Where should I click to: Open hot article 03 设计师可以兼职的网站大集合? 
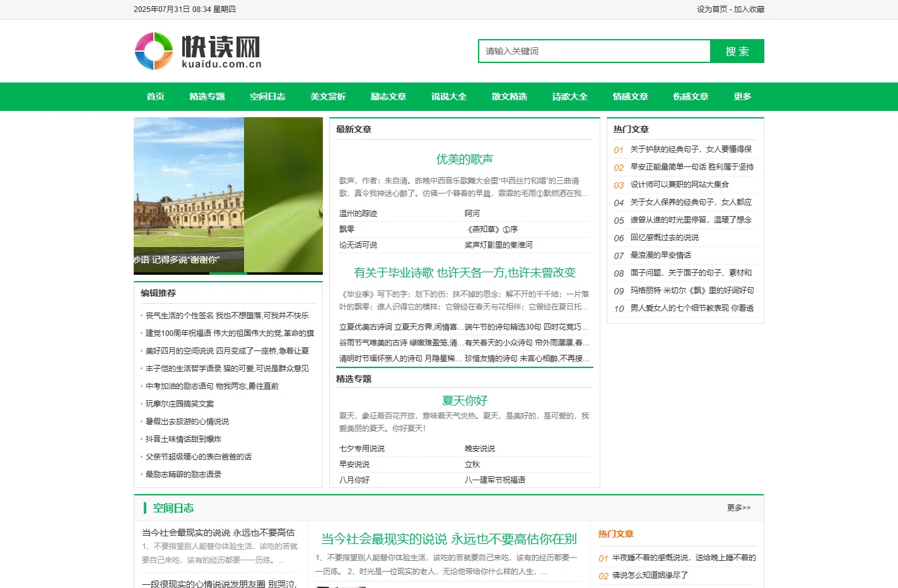(680, 185)
